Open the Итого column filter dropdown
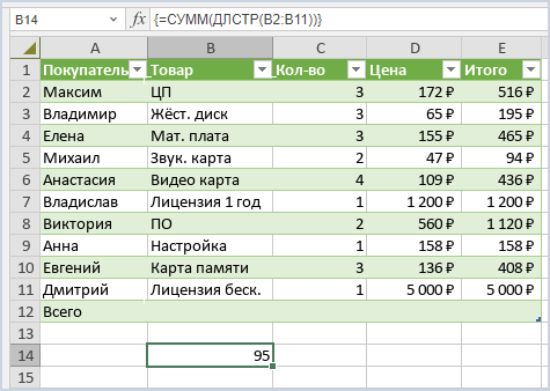Image resolution: width=550 pixels, height=391 pixels. [x=531, y=70]
